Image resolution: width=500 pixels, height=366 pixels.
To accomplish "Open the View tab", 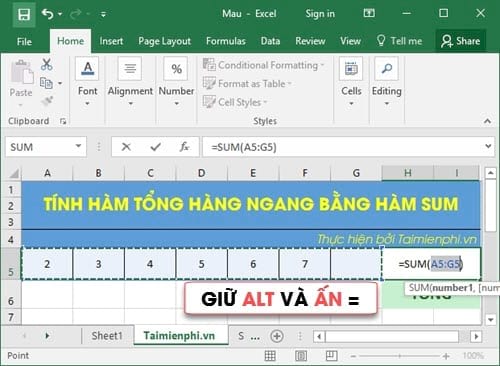I will pos(350,41).
